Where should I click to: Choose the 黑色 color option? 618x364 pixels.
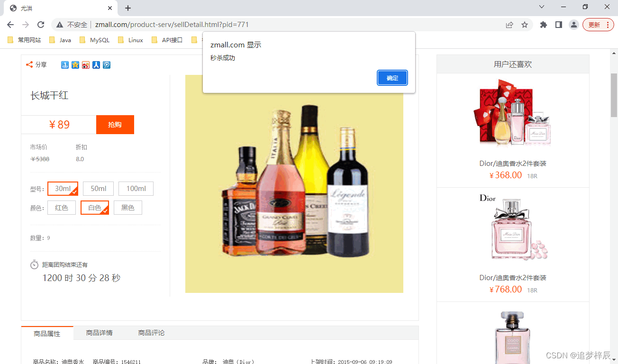128,208
